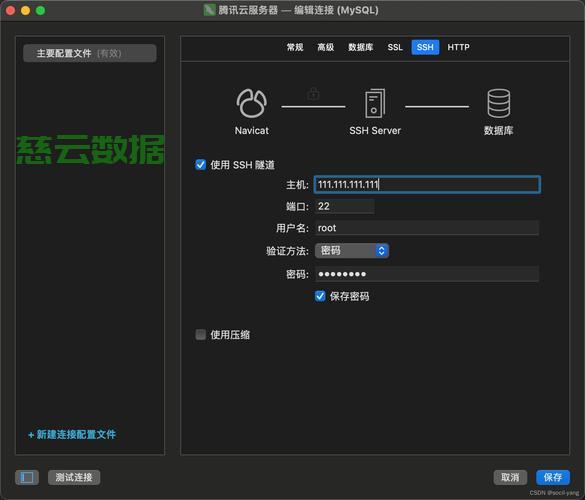Click the Navicat logo icon
Screen dimensions: 585x500
coord(251,103)
